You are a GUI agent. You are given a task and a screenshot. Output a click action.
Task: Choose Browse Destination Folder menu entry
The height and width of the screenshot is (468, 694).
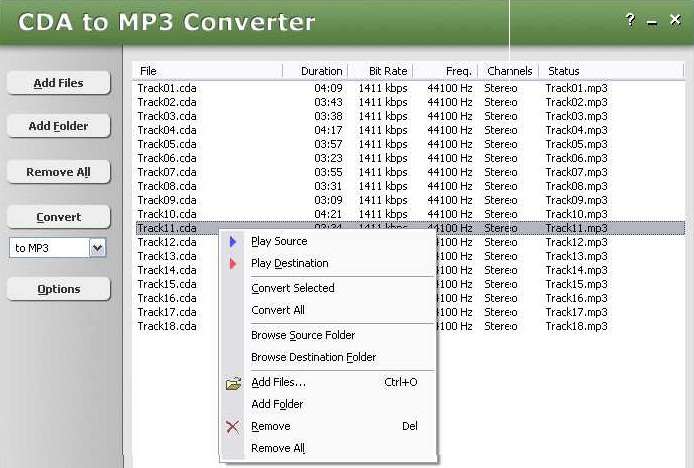pos(313,358)
